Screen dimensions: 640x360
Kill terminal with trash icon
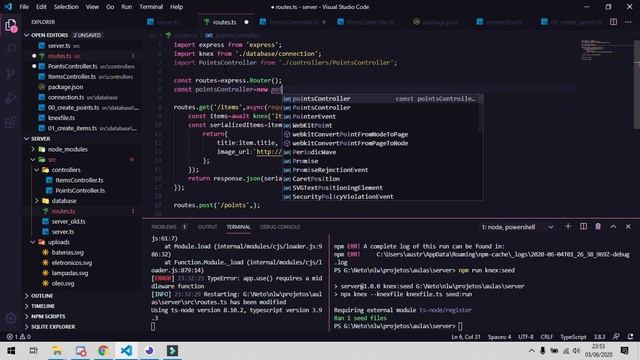pyautogui.click(x=598, y=227)
